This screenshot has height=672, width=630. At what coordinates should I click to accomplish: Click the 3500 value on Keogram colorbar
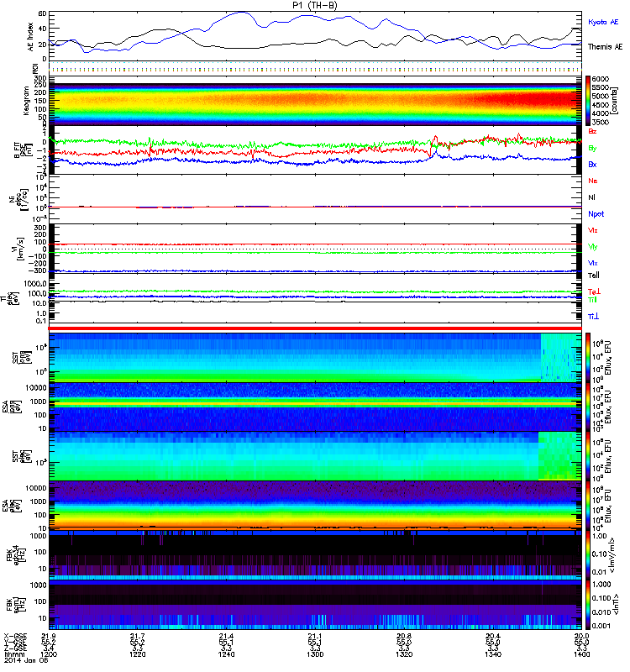click(x=600, y=122)
